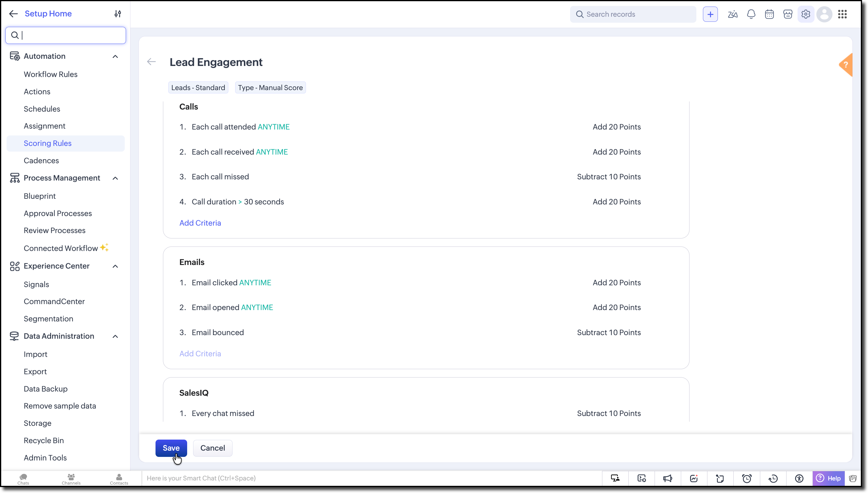
Task: Click the Smart Chat input bar
Action: 372,478
